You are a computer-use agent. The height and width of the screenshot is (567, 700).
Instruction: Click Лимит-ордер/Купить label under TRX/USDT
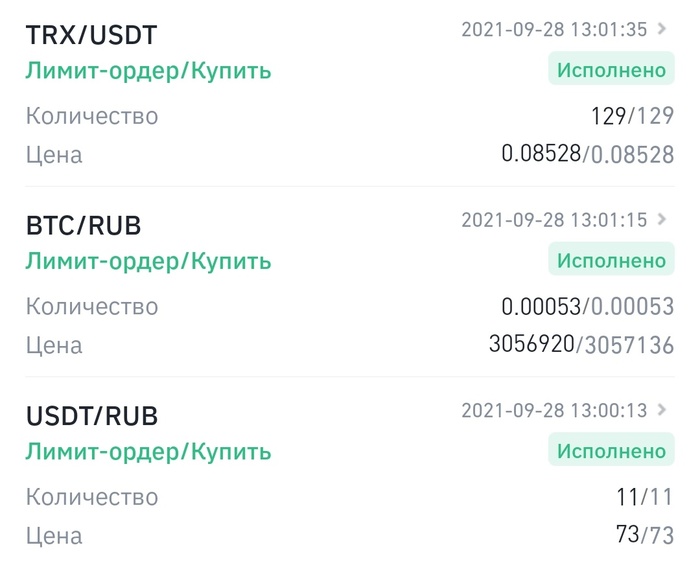(x=148, y=71)
